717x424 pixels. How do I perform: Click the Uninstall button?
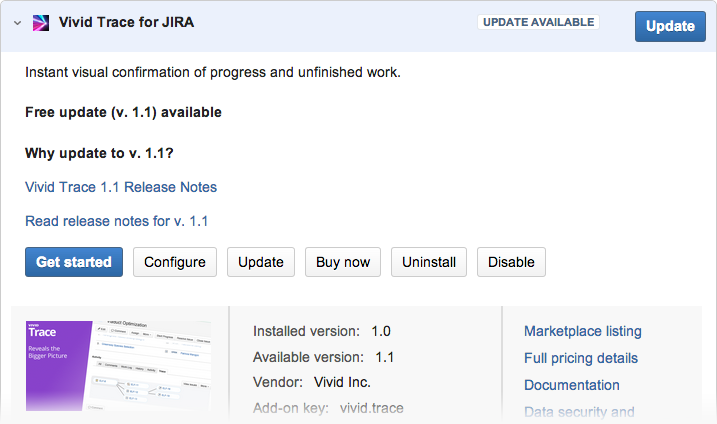[429, 262]
